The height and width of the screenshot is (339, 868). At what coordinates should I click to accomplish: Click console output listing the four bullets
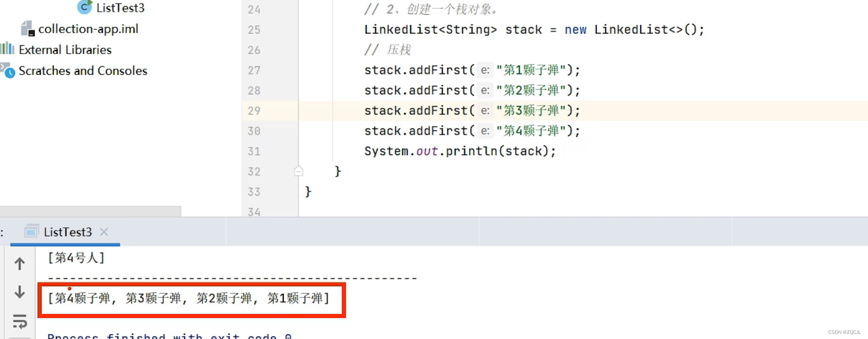[x=189, y=298]
